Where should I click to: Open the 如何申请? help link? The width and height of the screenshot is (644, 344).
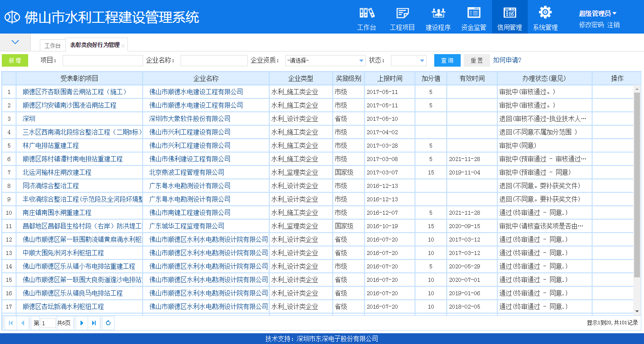[x=507, y=60]
